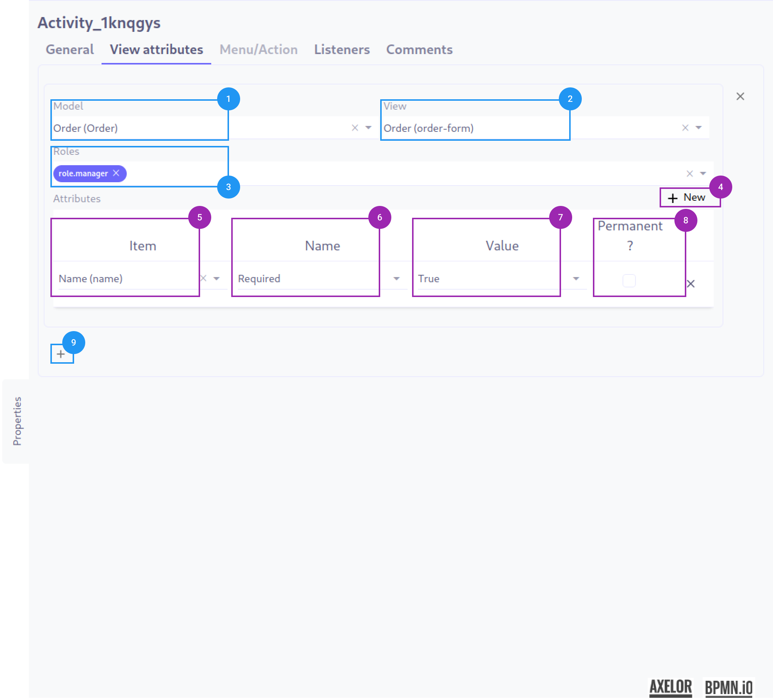Expand the View dropdown

(x=699, y=128)
